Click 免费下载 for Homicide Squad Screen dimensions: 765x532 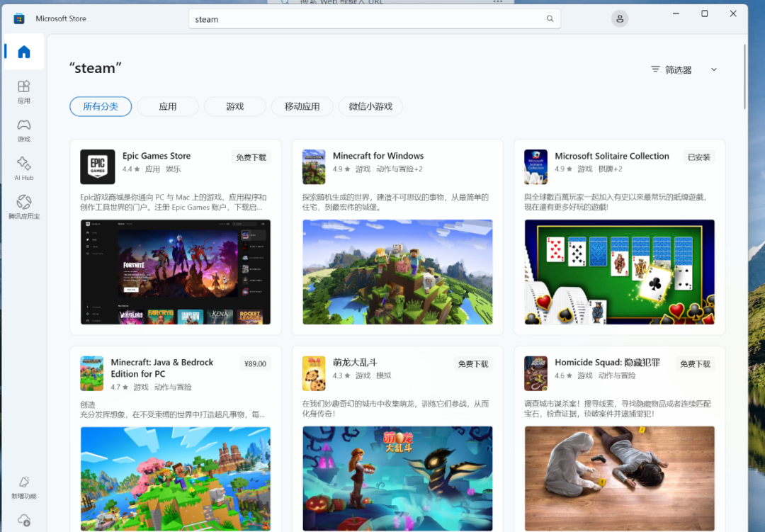696,363
